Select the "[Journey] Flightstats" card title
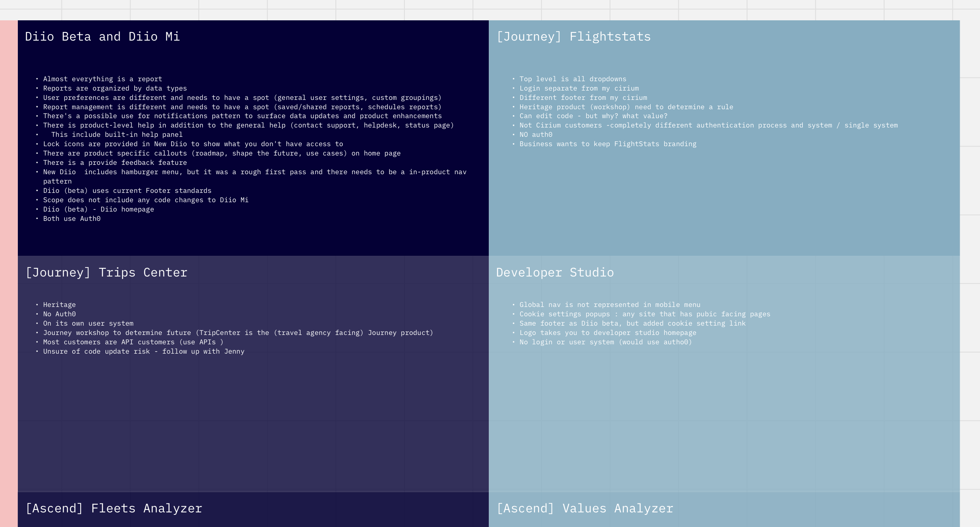Viewport: 980px width, 527px height. (x=574, y=37)
